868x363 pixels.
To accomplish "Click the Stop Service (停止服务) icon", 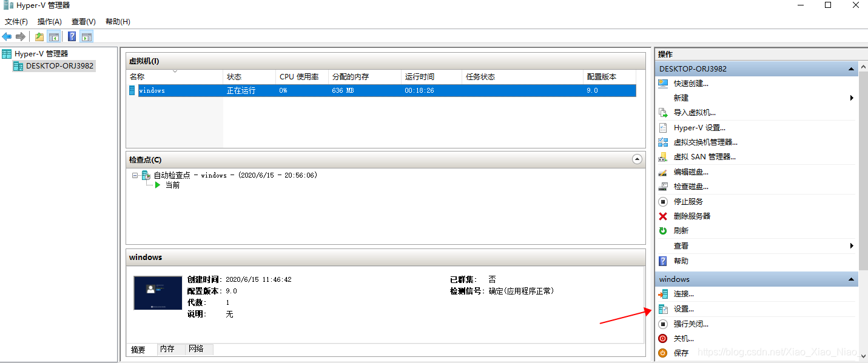I will point(663,202).
